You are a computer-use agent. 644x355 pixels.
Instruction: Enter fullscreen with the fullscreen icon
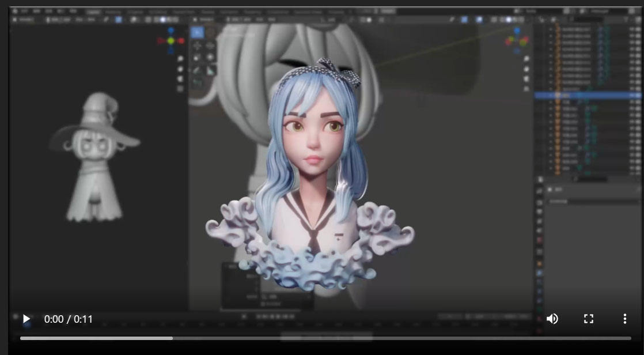tap(589, 319)
